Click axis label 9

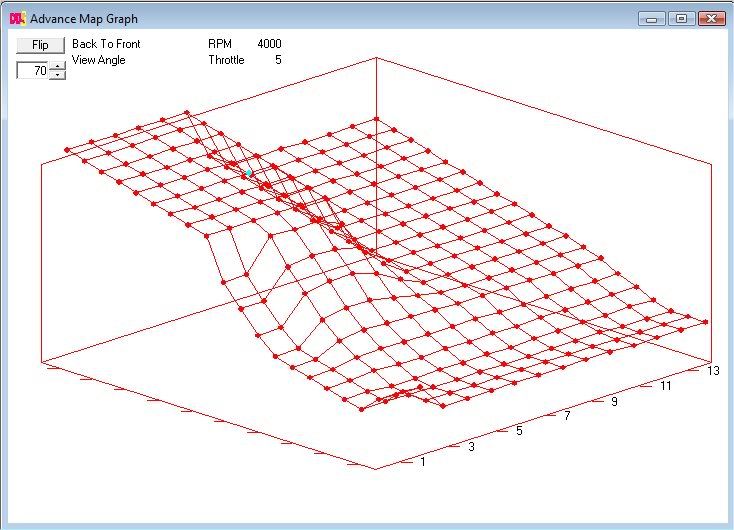(615, 402)
